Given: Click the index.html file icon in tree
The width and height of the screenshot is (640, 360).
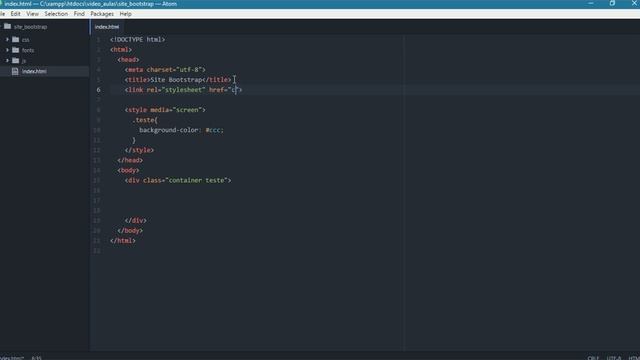Looking at the screenshot, I should coord(15,71).
